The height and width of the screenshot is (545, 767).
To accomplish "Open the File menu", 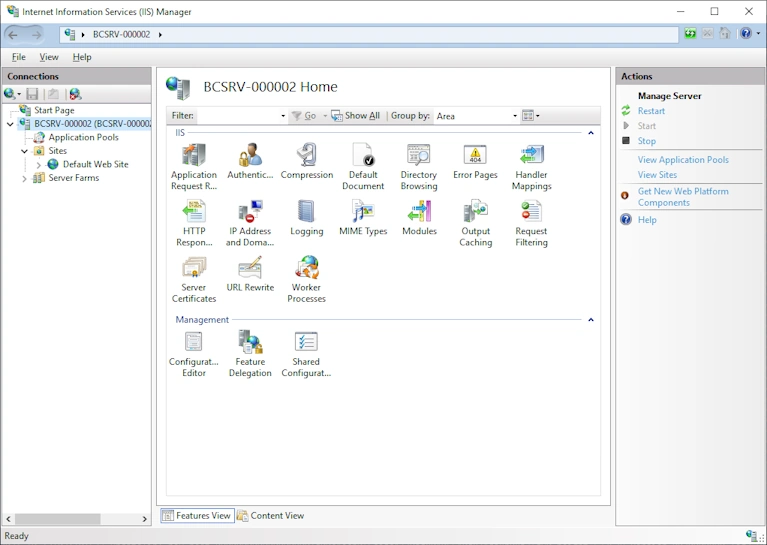I will (19, 57).
